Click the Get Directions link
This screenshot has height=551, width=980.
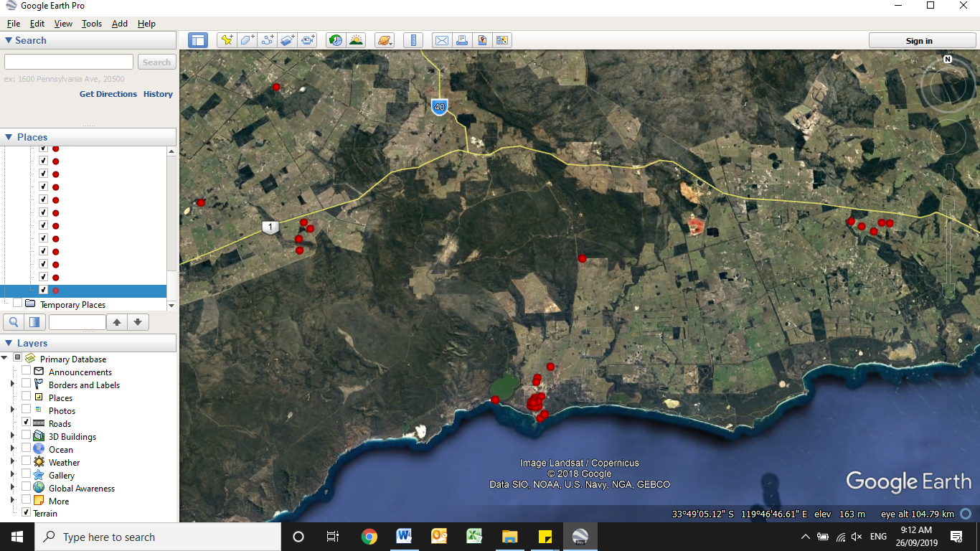(108, 94)
